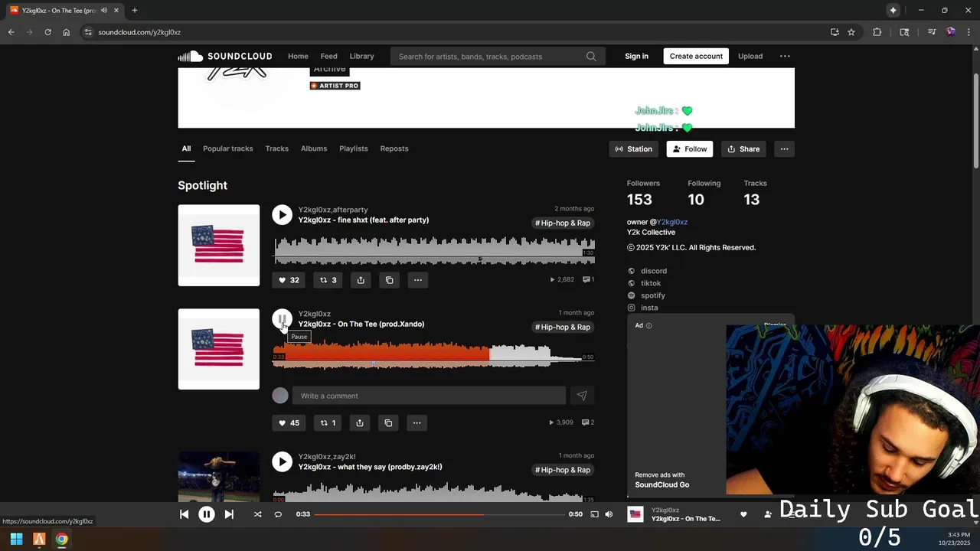
Task: Open the cast to device icon in player
Action: 594,514
